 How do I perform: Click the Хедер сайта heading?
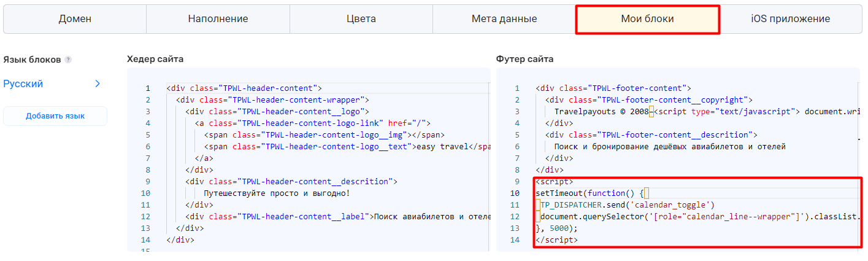tap(155, 59)
